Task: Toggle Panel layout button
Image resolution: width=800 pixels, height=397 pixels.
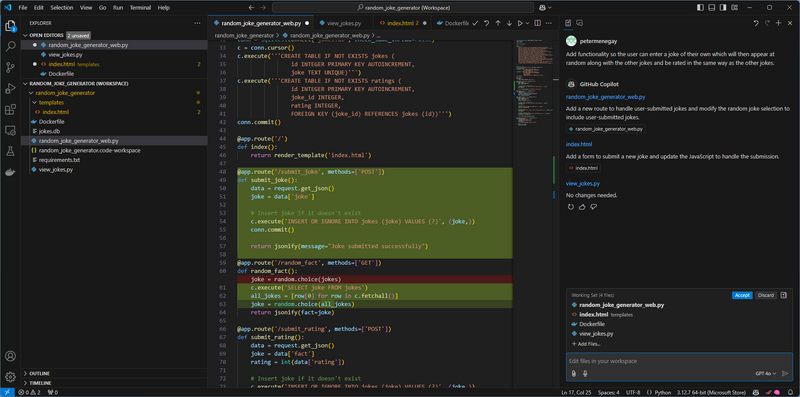Action: point(712,8)
